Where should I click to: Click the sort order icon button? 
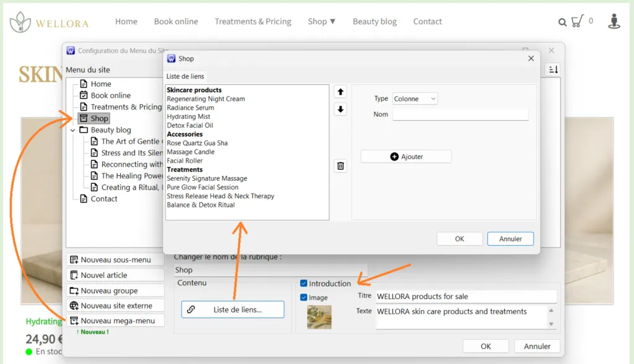[x=553, y=69]
